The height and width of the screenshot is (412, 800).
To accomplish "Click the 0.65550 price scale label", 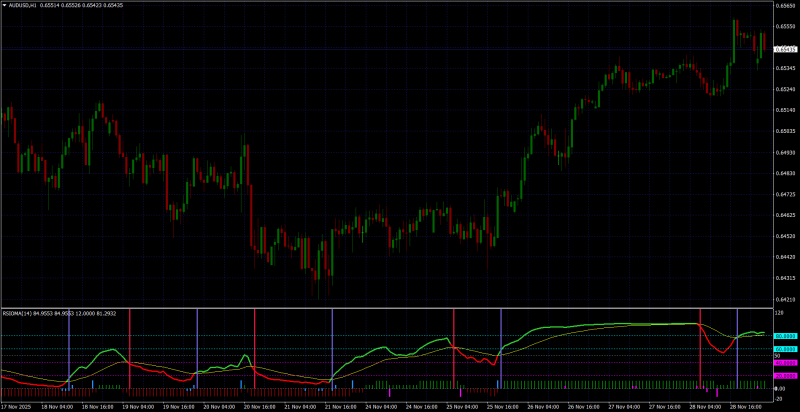I will pyautogui.click(x=784, y=26).
